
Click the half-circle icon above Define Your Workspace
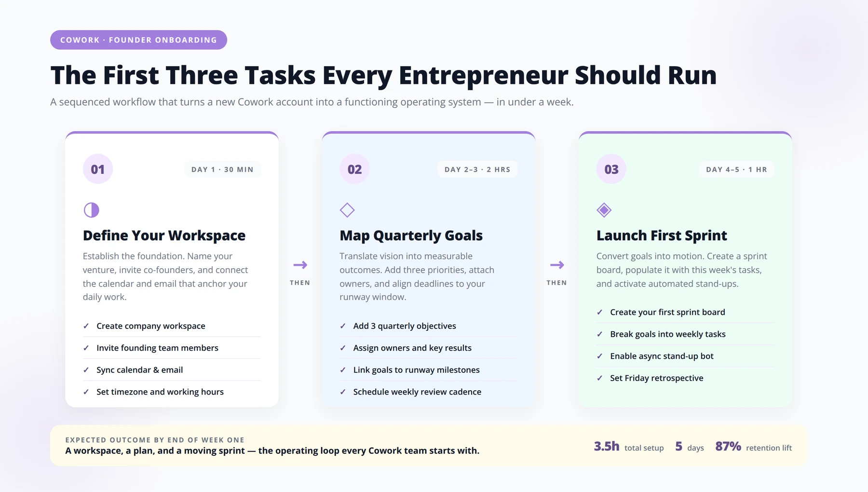pyautogui.click(x=91, y=210)
